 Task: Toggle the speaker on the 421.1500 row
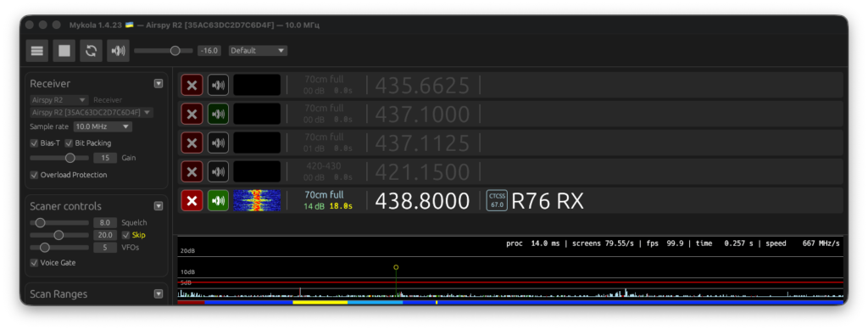218,171
